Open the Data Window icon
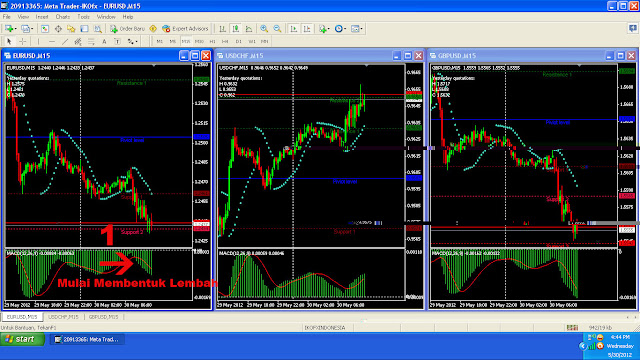 tap(58, 29)
